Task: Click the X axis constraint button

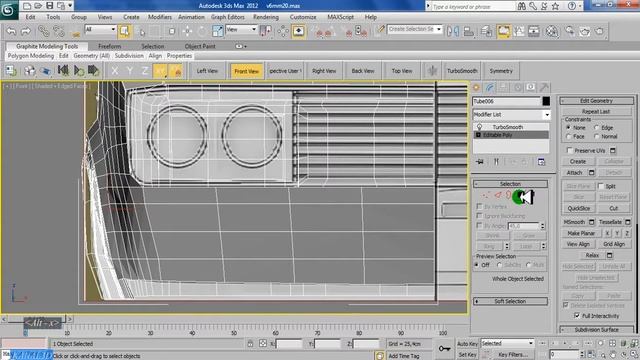Action: pyautogui.click(x=115, y=71)
